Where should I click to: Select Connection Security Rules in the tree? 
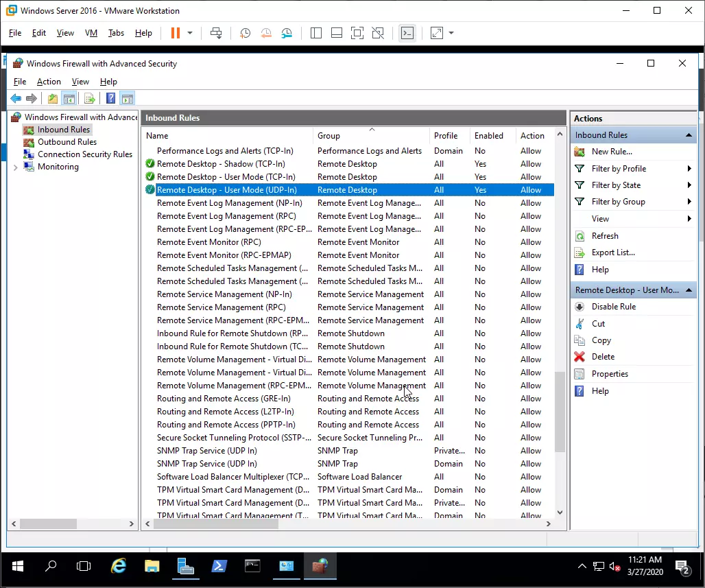click(84, 154)
